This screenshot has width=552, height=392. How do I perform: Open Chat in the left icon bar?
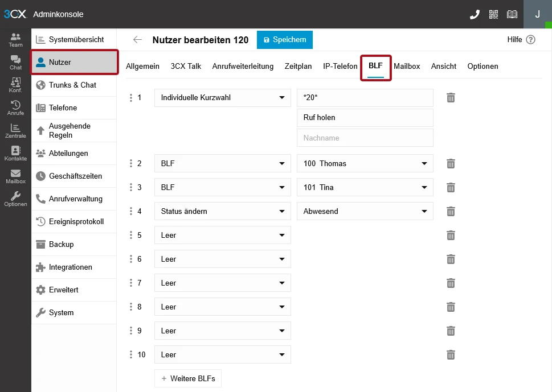[x=15, y=63]
